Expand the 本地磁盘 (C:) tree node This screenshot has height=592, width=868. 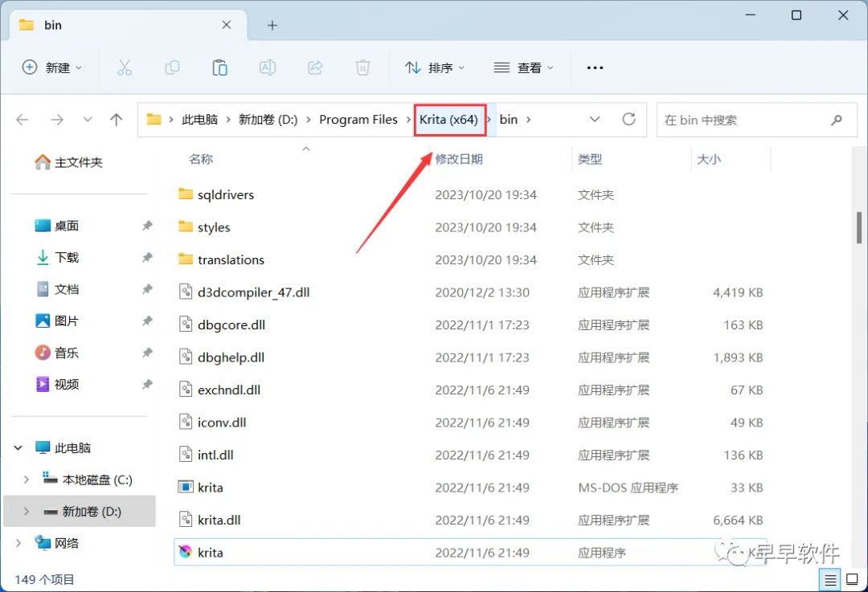tap(26, 480)
